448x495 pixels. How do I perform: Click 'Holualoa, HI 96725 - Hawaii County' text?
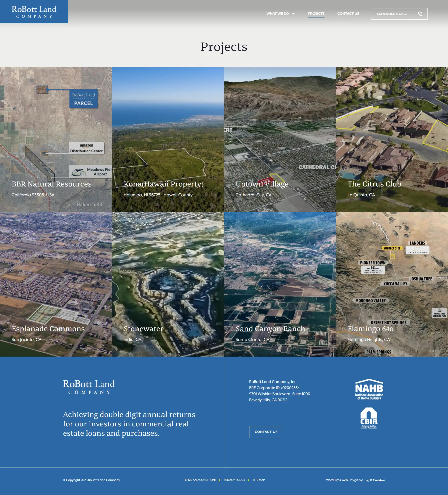(158, 195)
